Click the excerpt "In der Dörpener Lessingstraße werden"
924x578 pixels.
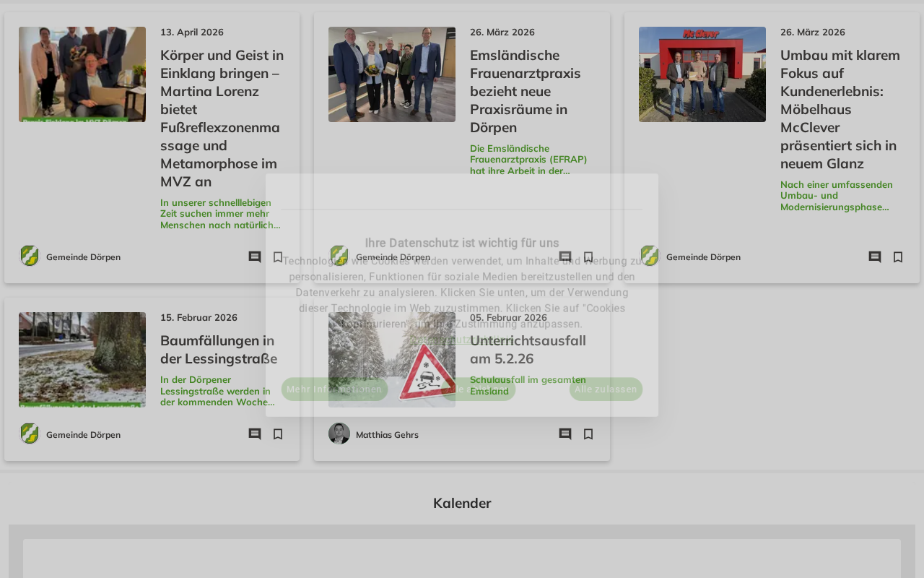pyautogui.click(x=217, y=391)
